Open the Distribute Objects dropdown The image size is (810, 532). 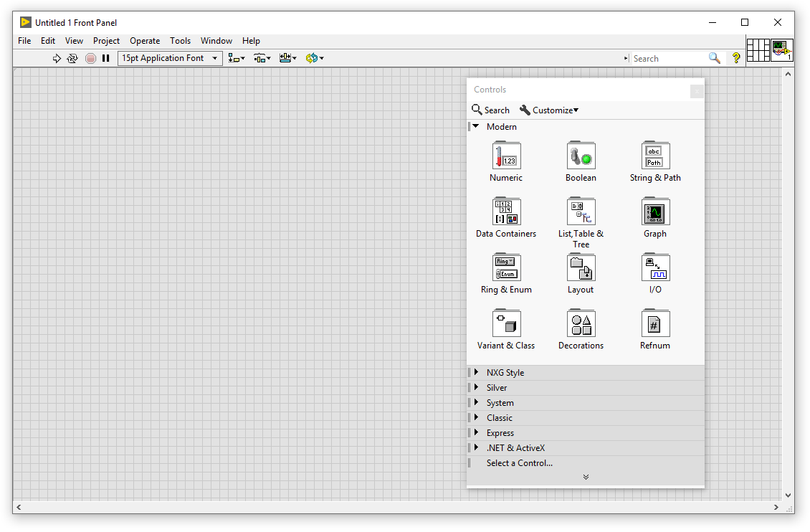tap(262, 58)
